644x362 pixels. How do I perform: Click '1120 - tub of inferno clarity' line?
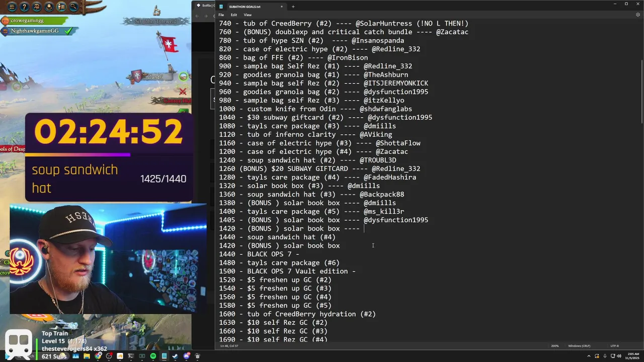[x=305, y=134]
